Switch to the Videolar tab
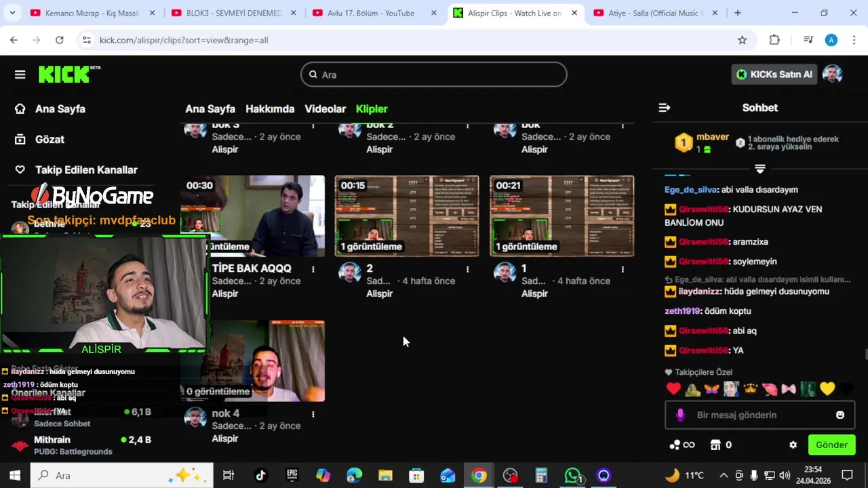This screenshot has height=488, width=868. [x=325, y=108]
